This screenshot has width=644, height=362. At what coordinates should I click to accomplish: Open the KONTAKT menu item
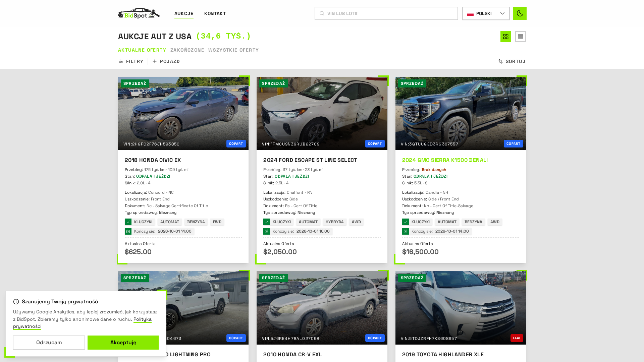215,13
